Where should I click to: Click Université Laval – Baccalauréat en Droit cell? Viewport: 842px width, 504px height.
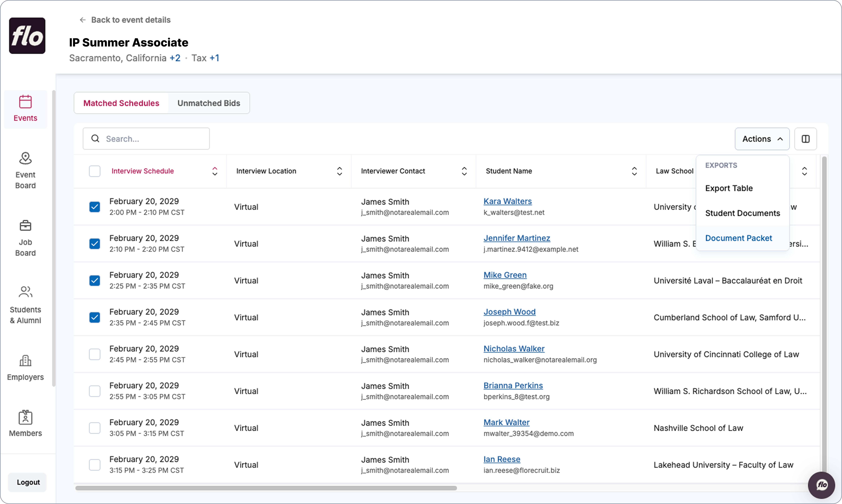click(x=728, y=280)
